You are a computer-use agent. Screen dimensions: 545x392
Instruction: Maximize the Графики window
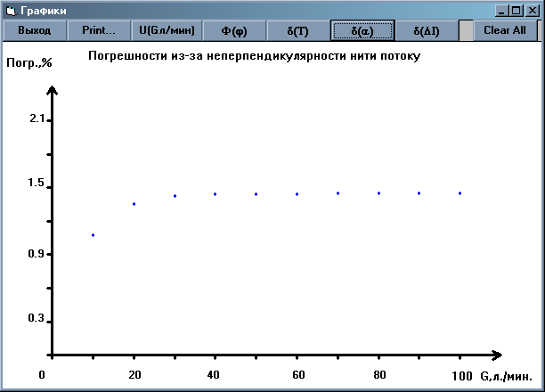tap(517, 11)
